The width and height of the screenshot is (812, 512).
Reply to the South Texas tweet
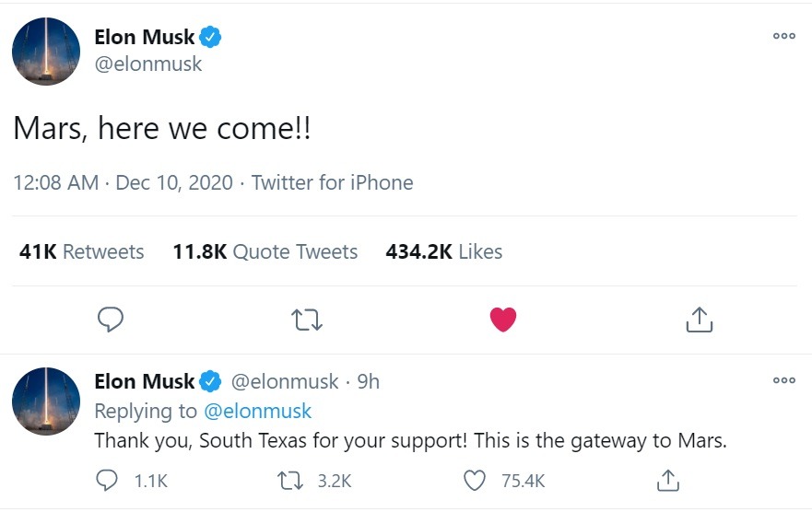107,481
